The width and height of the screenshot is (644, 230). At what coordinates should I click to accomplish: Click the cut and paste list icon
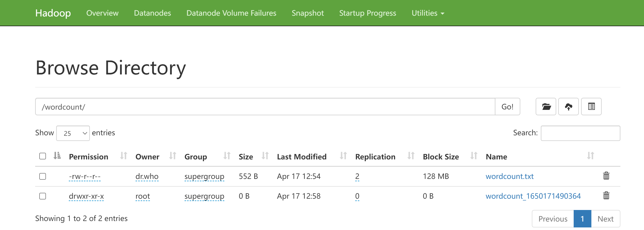click(591, 107)
